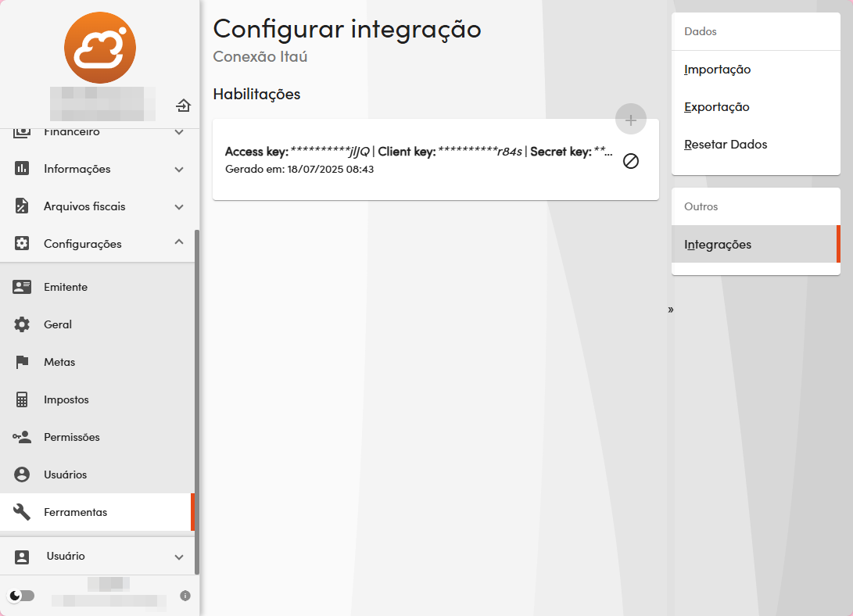Screen dimensions: 853x616
Task: Click the 'Dados' panel header
Action: tap(701, 31)
